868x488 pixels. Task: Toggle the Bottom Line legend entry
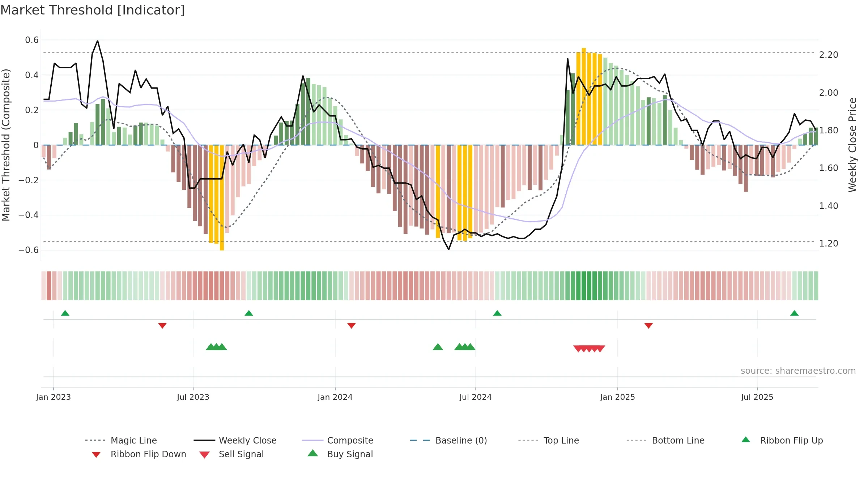[x=665, y=440]
